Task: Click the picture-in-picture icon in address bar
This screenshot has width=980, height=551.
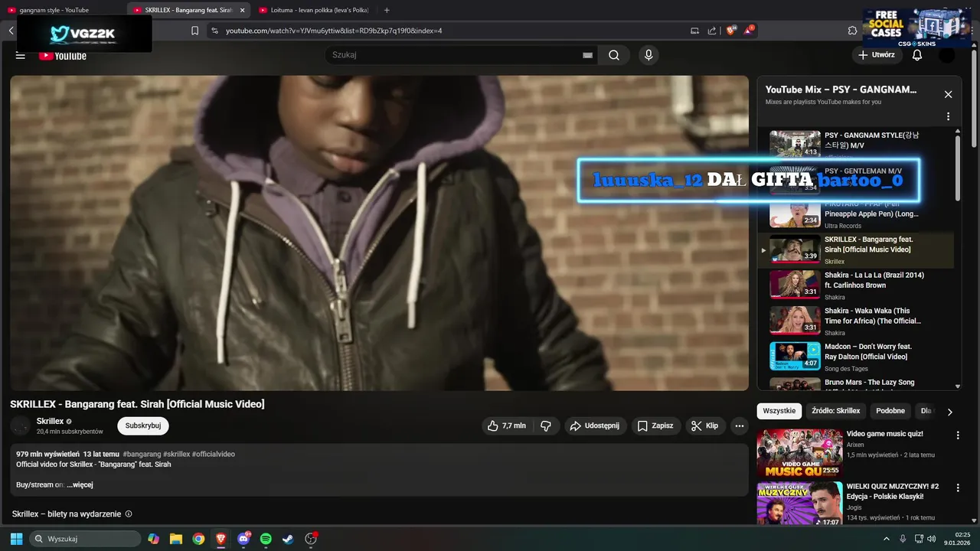Action: (x=694, y=31)
